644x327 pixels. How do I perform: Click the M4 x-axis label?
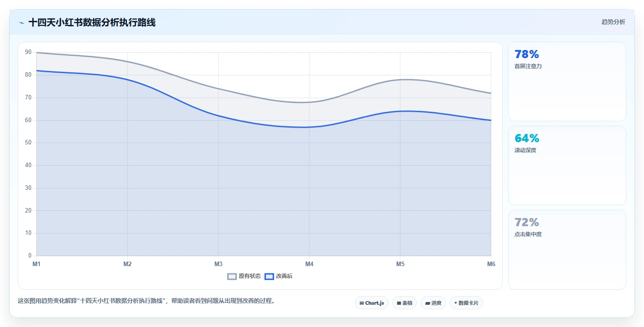(x=309, y=264)
